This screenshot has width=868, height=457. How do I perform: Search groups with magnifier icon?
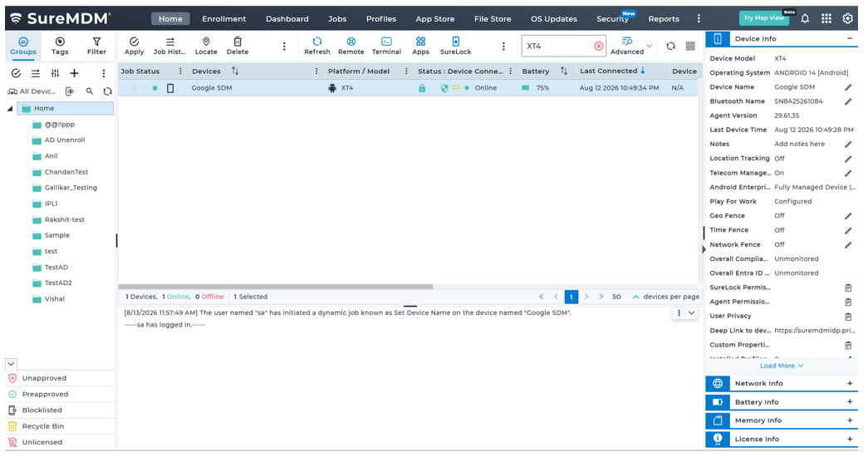[89, 91]
